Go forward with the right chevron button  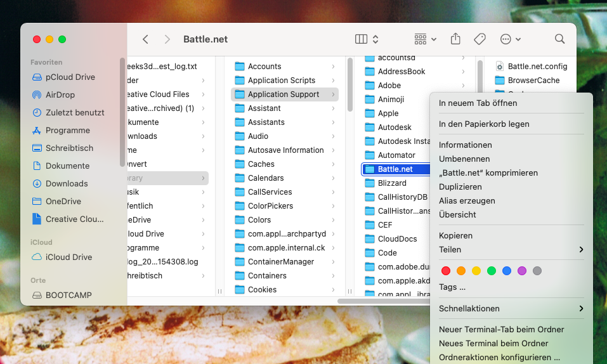coord(167,39)
